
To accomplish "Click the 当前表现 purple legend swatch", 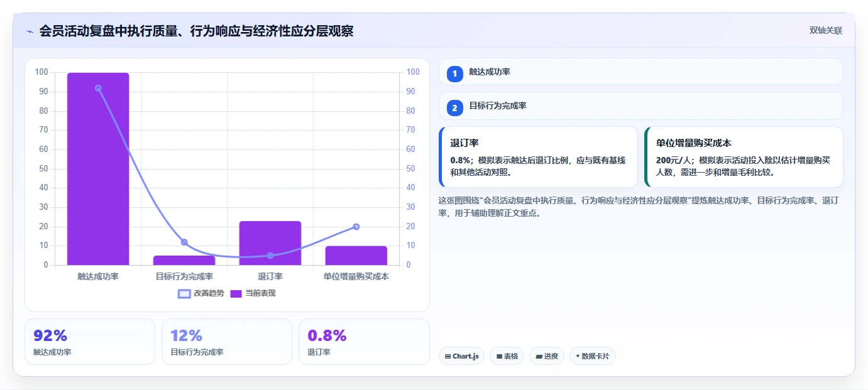I will click(236, 293).
